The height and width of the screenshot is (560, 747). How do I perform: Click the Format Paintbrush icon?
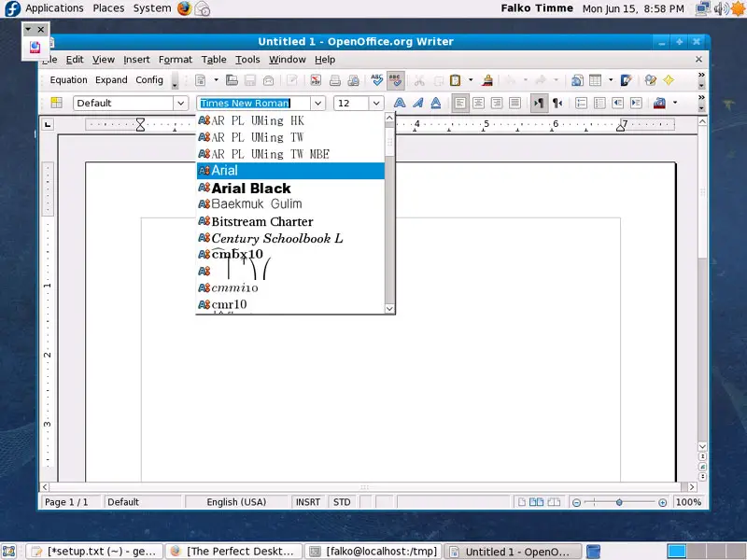tap(486, 80)
